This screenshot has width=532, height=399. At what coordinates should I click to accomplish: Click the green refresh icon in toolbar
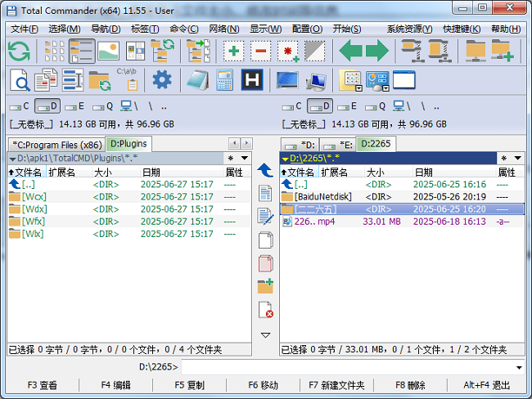19,52
